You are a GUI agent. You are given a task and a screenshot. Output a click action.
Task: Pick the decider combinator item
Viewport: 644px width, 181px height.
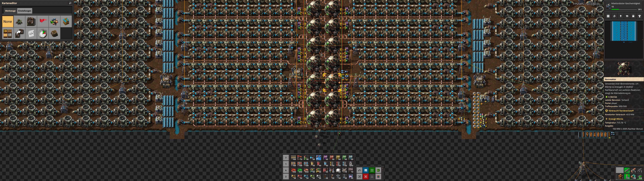pyautogui.click(x=319, y=170)
